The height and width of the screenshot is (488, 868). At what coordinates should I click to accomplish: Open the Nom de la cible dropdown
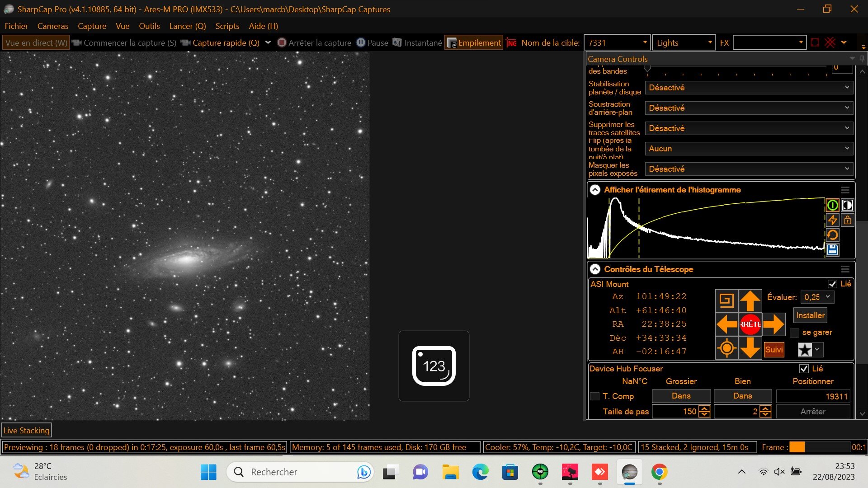(645, 42)
